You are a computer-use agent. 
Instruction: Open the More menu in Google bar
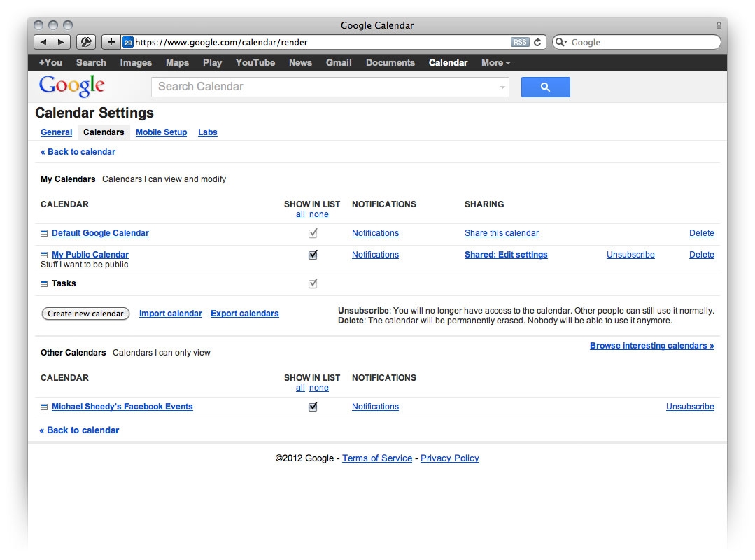(x=495, y=63)
